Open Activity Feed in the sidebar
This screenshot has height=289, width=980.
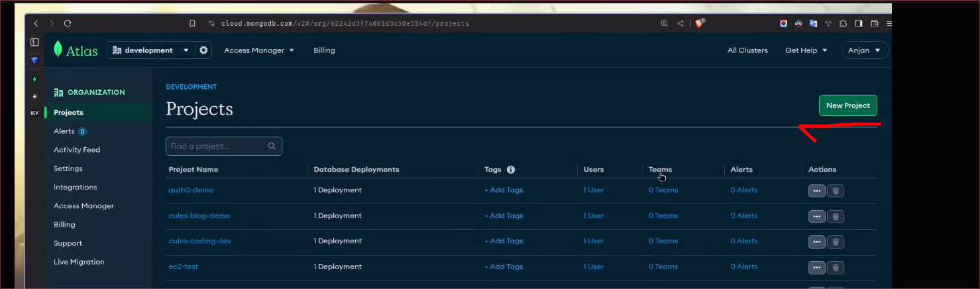point(77,150)
